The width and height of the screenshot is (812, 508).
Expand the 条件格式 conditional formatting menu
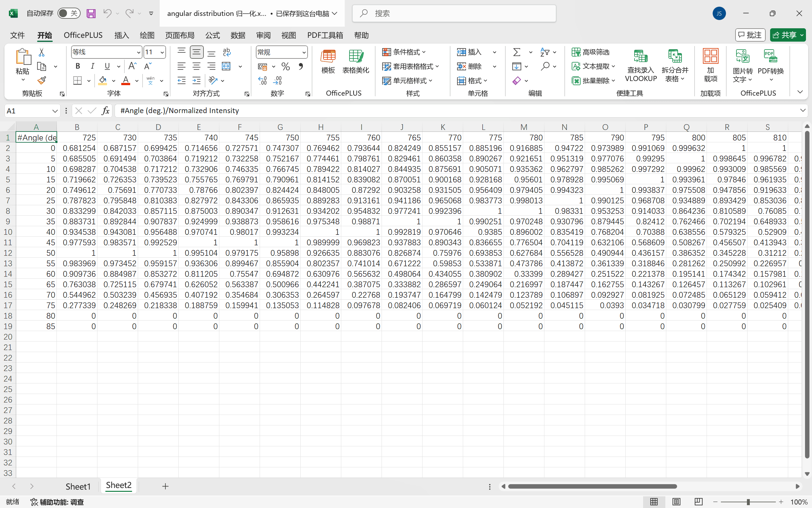click(x=404, y=52)
